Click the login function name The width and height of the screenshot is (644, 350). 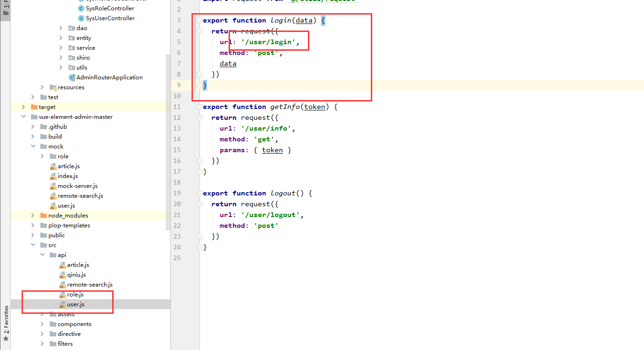pos(281,20)
